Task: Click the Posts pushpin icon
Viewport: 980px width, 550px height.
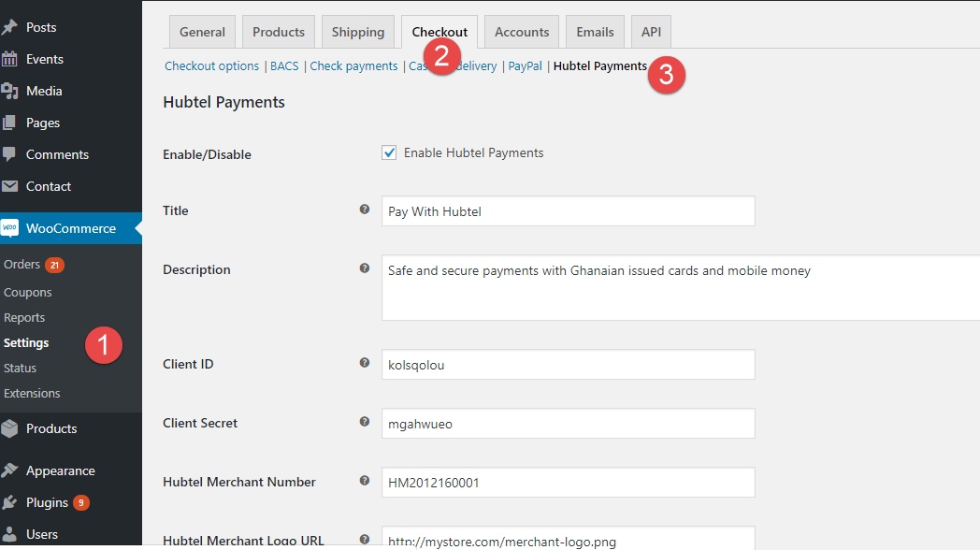Action: [x=10, y=27]
